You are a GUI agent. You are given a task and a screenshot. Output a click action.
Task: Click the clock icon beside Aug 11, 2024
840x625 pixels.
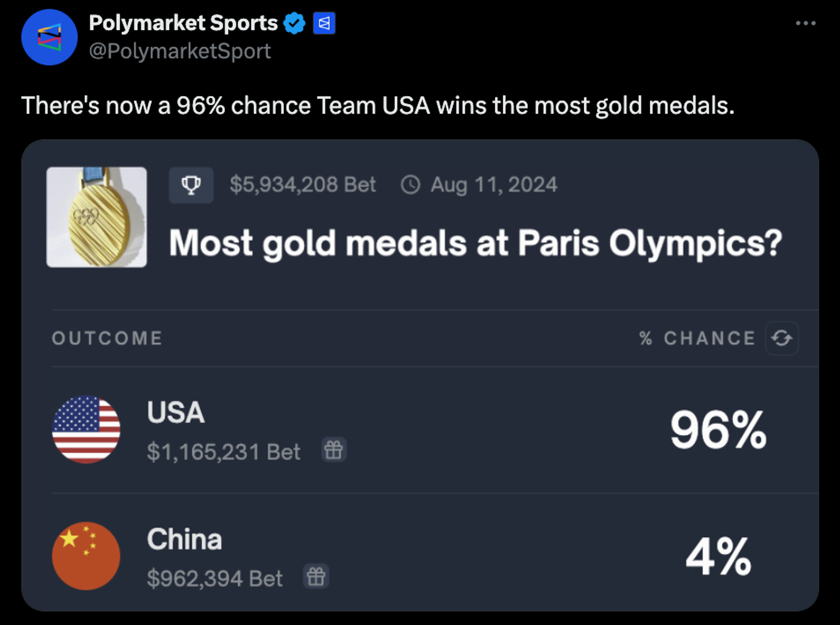tap(410, 185)
